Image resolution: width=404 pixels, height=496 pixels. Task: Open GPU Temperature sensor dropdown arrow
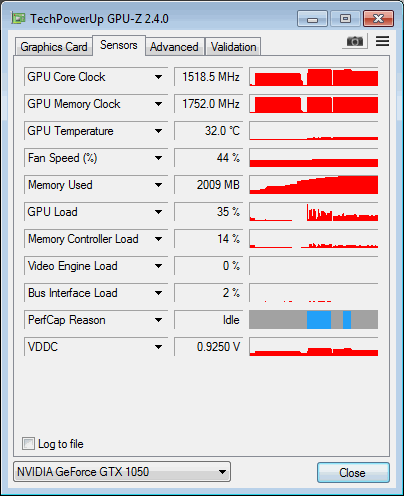159,131
